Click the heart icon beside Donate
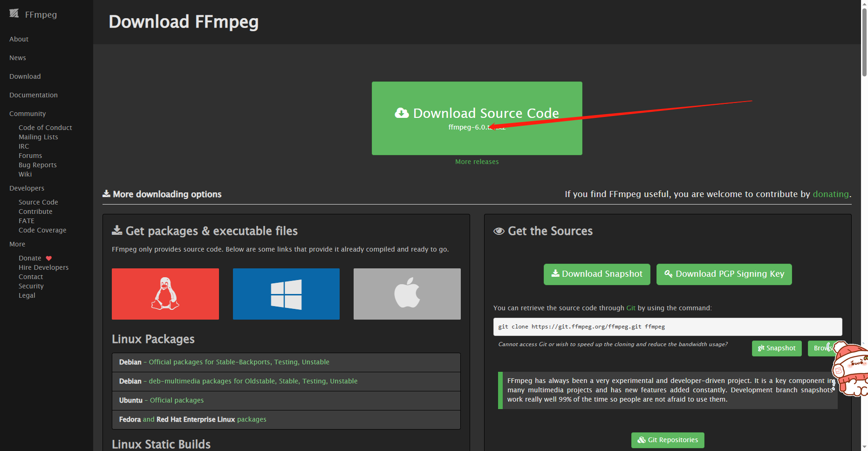Screen dimensions: 868x451 tap(48, 258)
